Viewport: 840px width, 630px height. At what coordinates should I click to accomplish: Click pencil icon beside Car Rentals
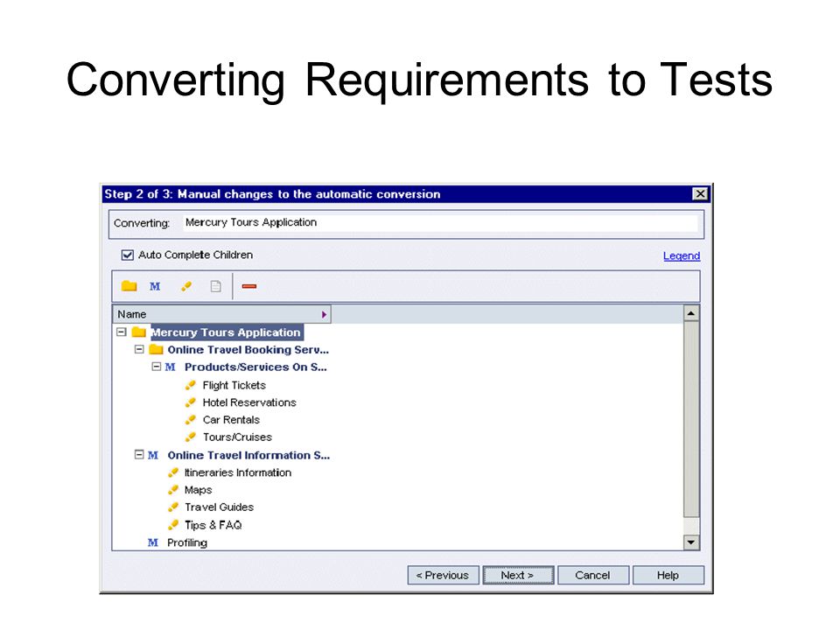190,419
